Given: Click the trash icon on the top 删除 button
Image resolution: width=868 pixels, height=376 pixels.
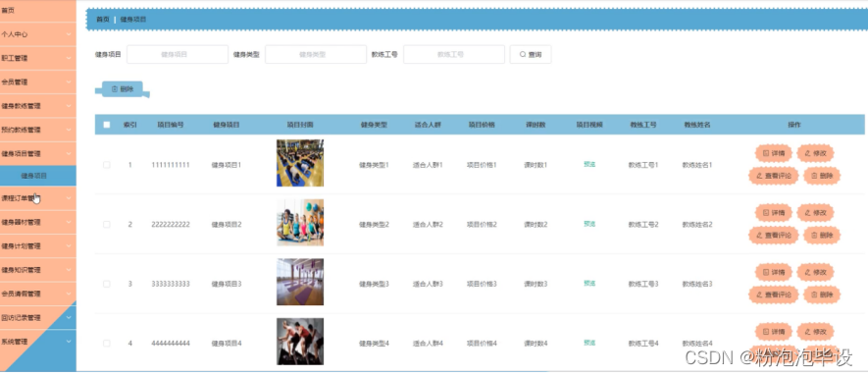Looking at the screenshot, I should (x=115, y=89).
